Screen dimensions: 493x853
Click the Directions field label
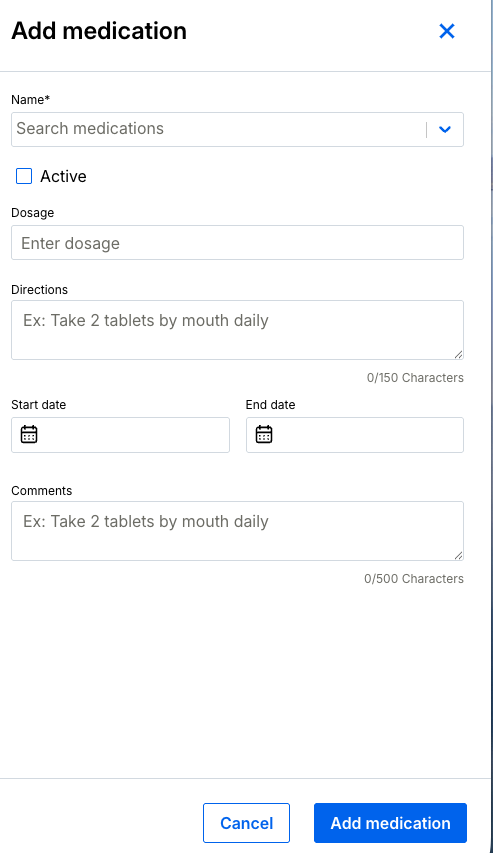40,289
